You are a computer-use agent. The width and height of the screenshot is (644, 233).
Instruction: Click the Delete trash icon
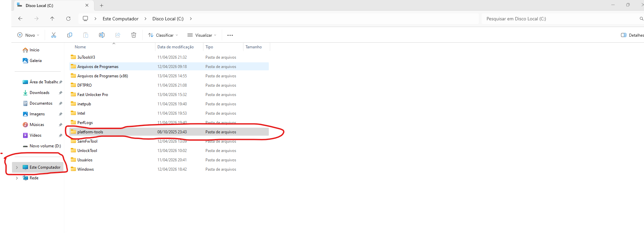(x=134, y=35)
